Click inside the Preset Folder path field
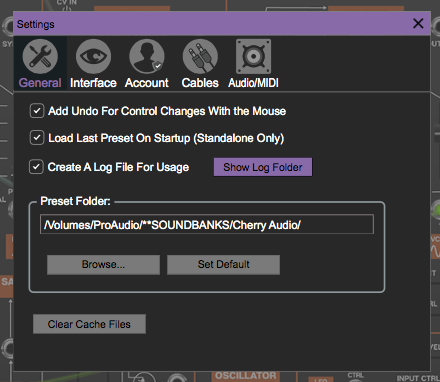This screenshot has height=382, width=440. (207, 224)
